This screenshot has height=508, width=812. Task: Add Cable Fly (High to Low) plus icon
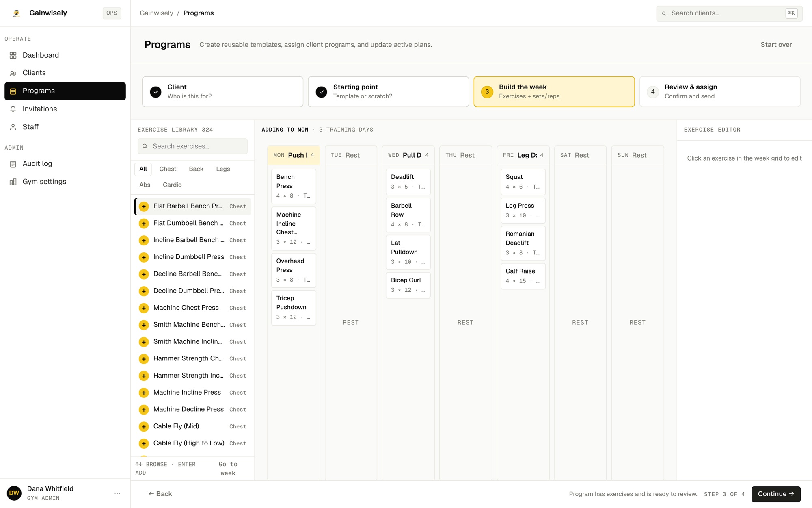[x=144, y=443]
